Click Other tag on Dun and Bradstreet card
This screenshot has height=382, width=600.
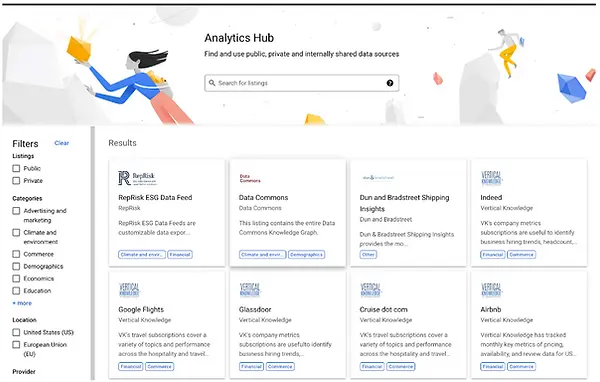pyautogui.click(x=368, y=255)
